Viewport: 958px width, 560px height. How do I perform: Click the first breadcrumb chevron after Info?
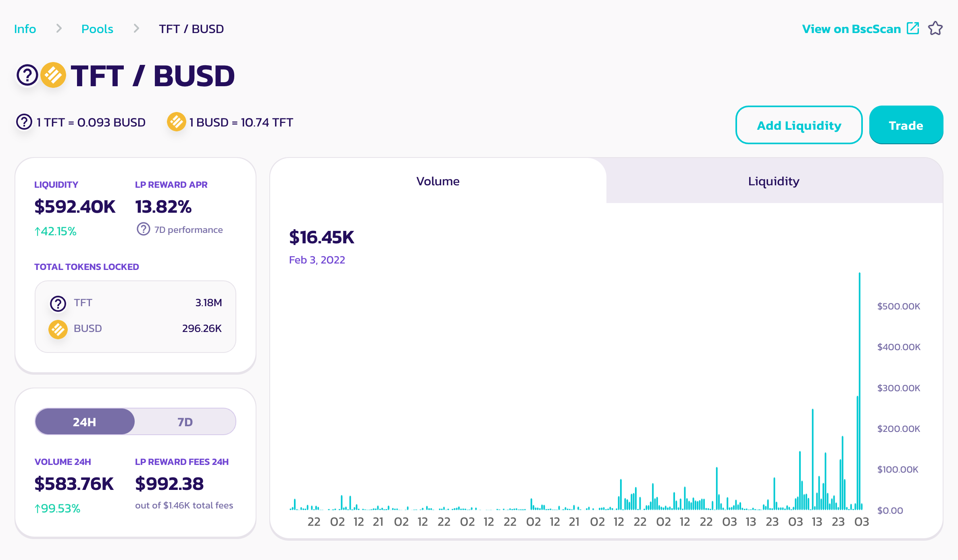click(59, 29)
